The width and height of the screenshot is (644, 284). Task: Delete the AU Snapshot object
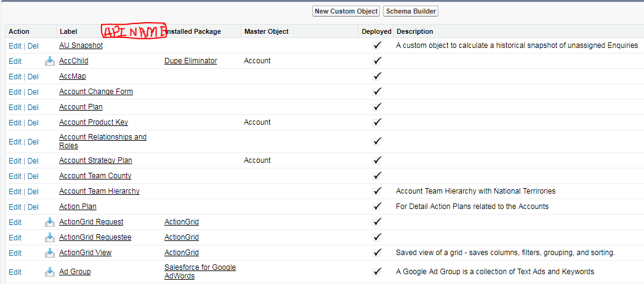tap(33, 46)
